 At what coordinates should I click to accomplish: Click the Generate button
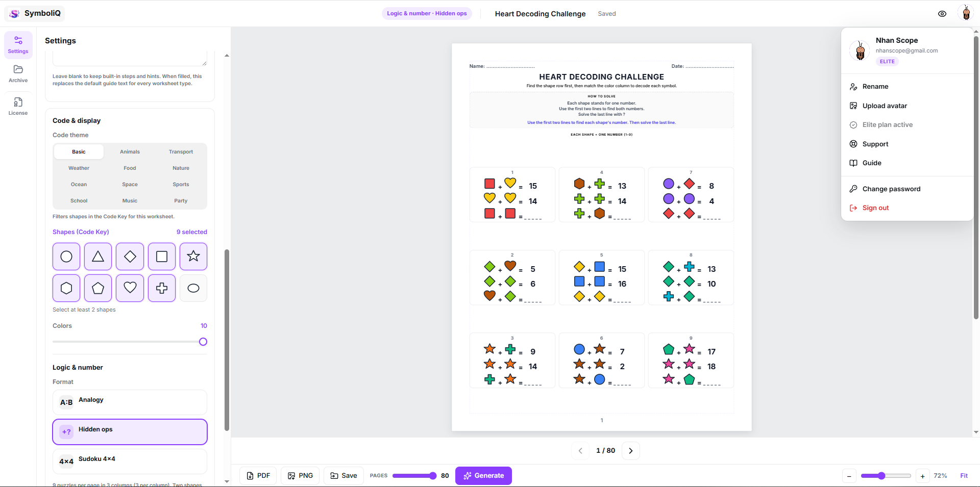[483, 476]
